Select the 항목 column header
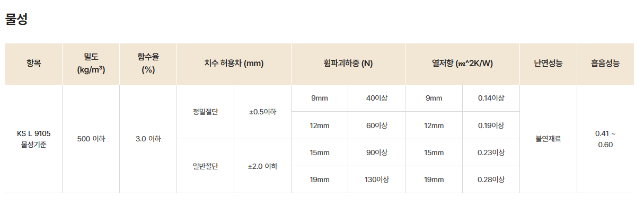This screenshot has width=644, height=207. pos(33,64)
